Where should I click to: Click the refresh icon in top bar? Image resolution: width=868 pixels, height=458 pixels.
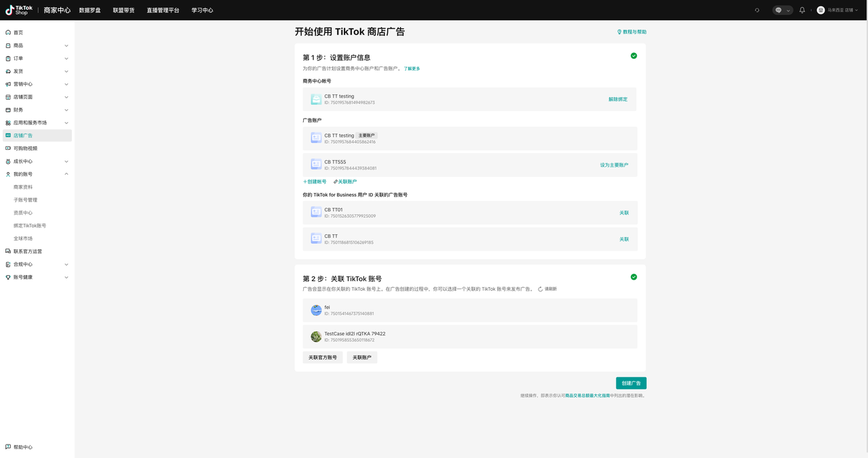coord(757,10)
